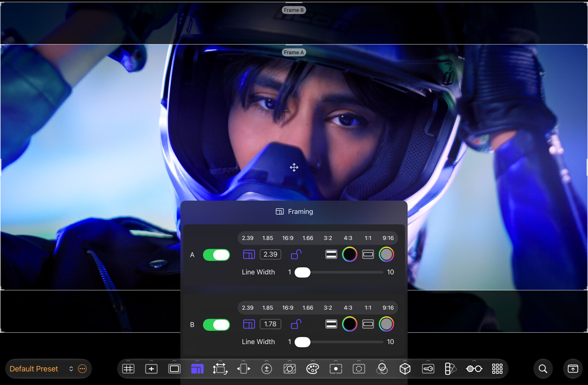This screenshot has width=588, height=385.
Task: Select 4:3 ratio preset for Frame A
Action: pos(348,238)
